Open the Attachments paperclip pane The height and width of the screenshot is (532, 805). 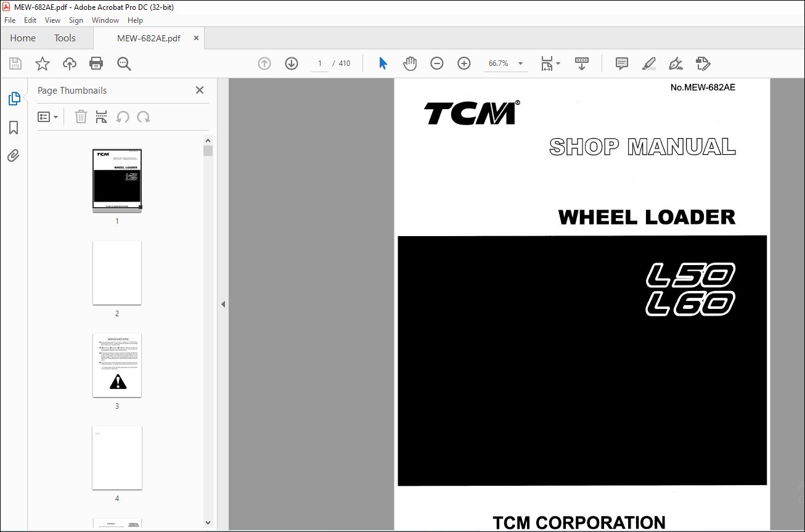(x=14, y=156)
